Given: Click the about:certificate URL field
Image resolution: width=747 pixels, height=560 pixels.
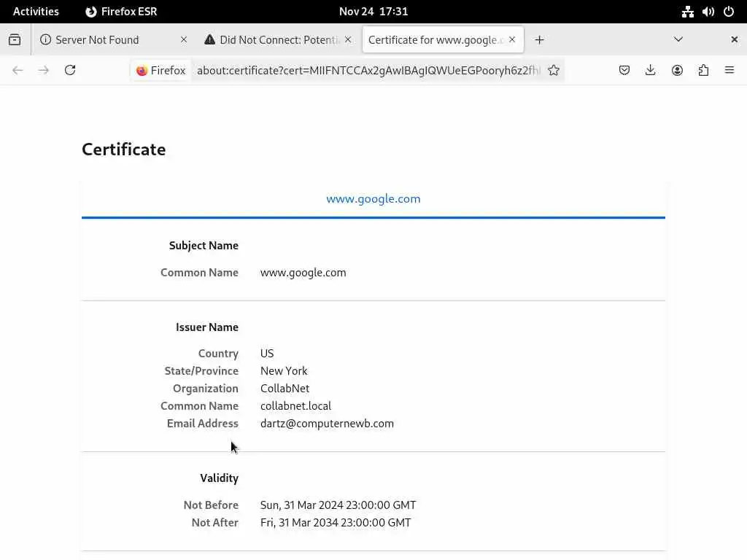Looking at the screenshot, I should [368, 71].
